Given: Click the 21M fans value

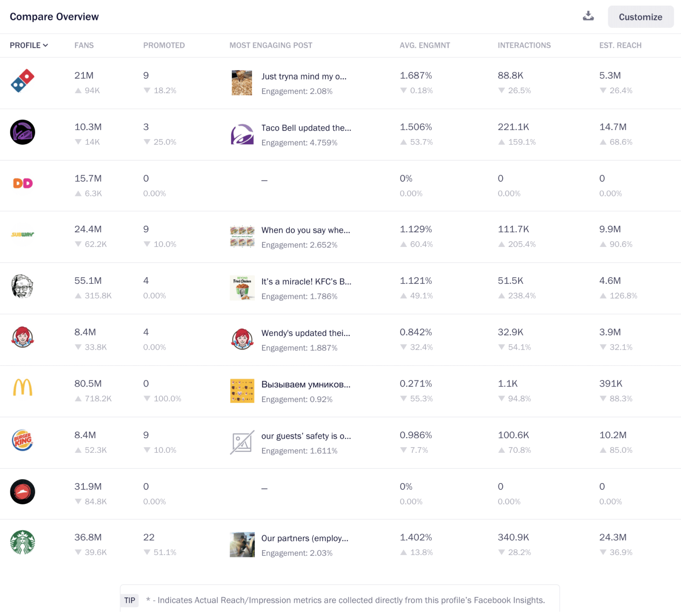Looking at the screenshot, I should [84, 75].
